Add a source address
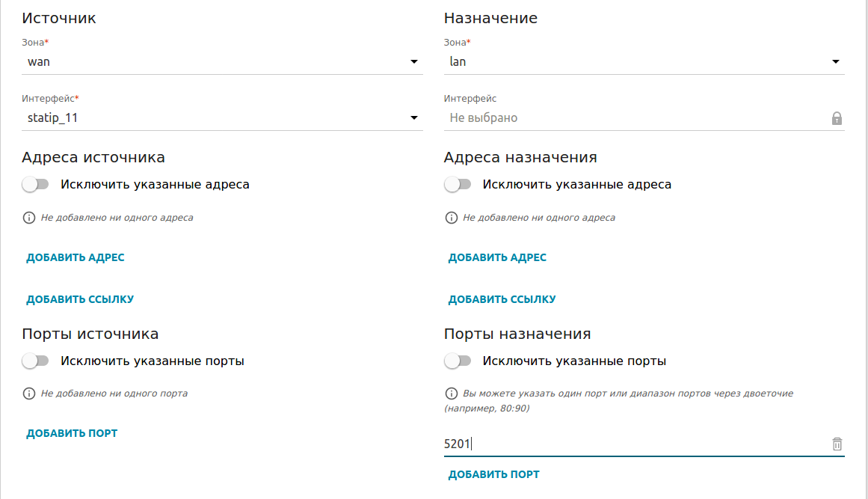 point(76,258)
